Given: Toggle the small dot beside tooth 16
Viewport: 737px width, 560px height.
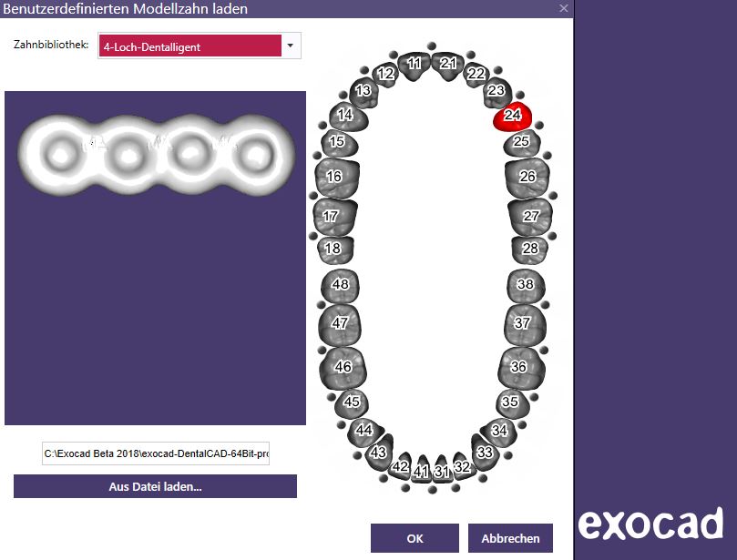Looking at the screenshot, I should pyautogui.click(x=313, y=195).
